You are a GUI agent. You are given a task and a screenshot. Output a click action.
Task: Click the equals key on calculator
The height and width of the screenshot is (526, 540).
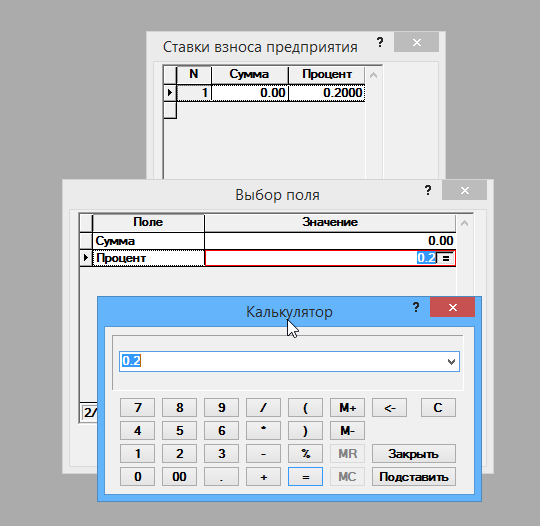(305, 476)
